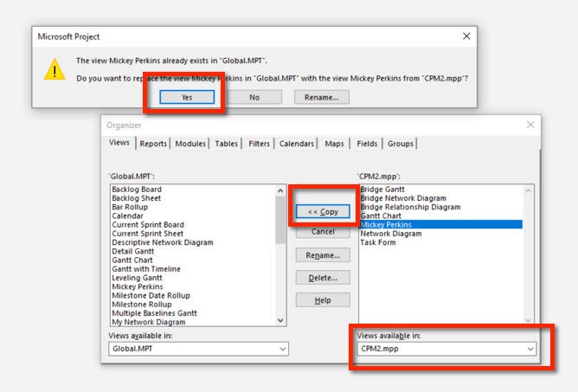
Task: Choose Rename... in the Microsoft Project dialog
Action: [321, 98]
